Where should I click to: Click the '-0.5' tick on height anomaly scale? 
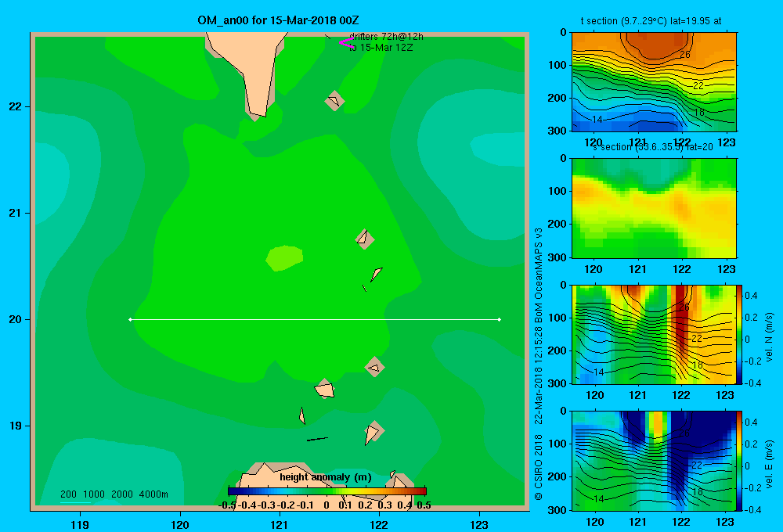[x=227, y=505]
